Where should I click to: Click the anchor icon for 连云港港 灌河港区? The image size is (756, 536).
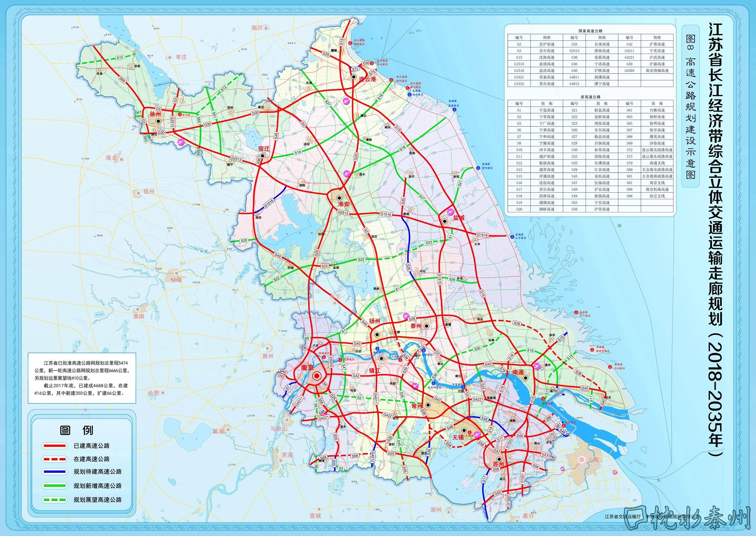coord(408,87)
